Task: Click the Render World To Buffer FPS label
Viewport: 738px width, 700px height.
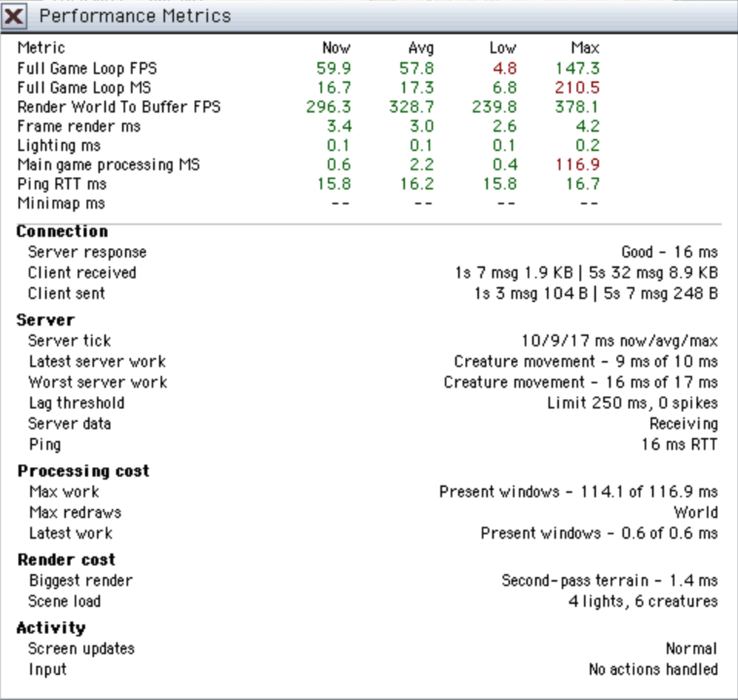Action: click(118, 107)
